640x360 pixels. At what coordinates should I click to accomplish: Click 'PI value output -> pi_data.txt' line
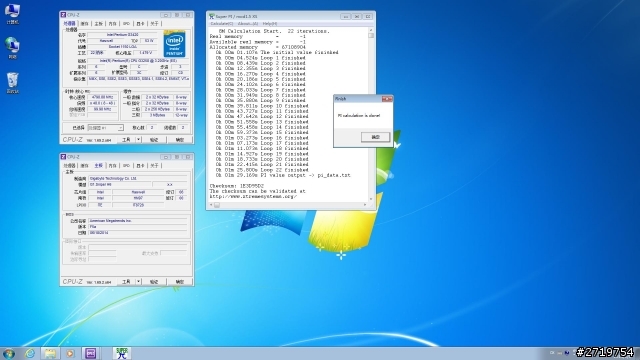click(x=282, y=175)
